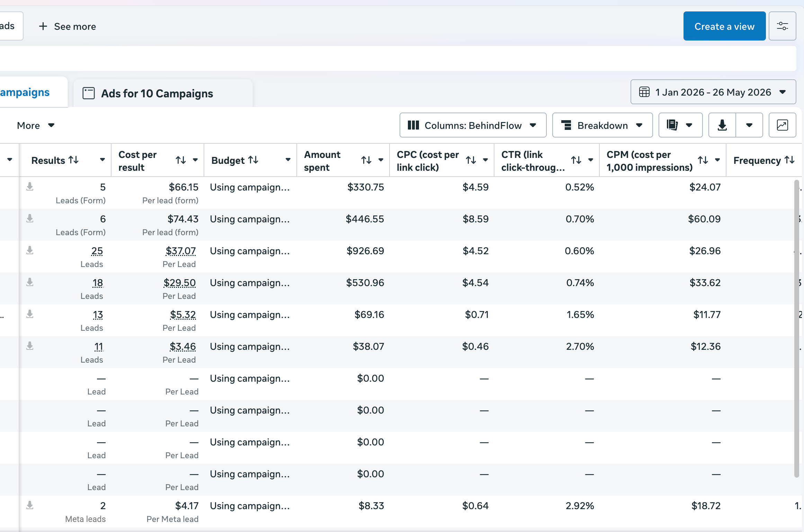This screenshot has height=532, width=804.
Task: Click the 18 Leads result link
Action: (x=98, y=283)
